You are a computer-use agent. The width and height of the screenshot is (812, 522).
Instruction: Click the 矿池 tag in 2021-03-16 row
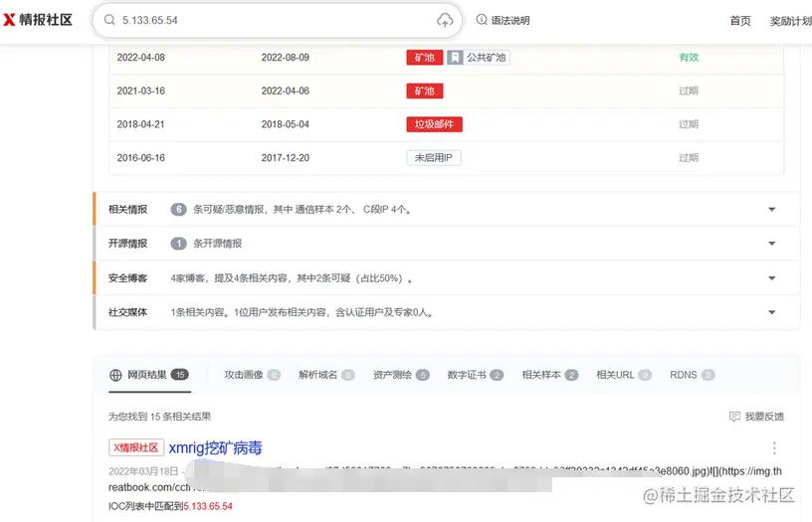(x=425, y=91)
